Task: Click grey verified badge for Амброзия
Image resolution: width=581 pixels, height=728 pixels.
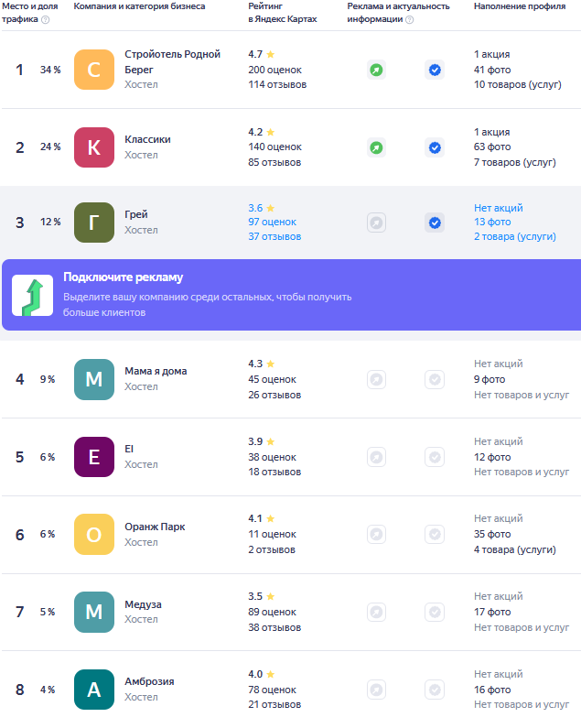Action: pos(435,690)
